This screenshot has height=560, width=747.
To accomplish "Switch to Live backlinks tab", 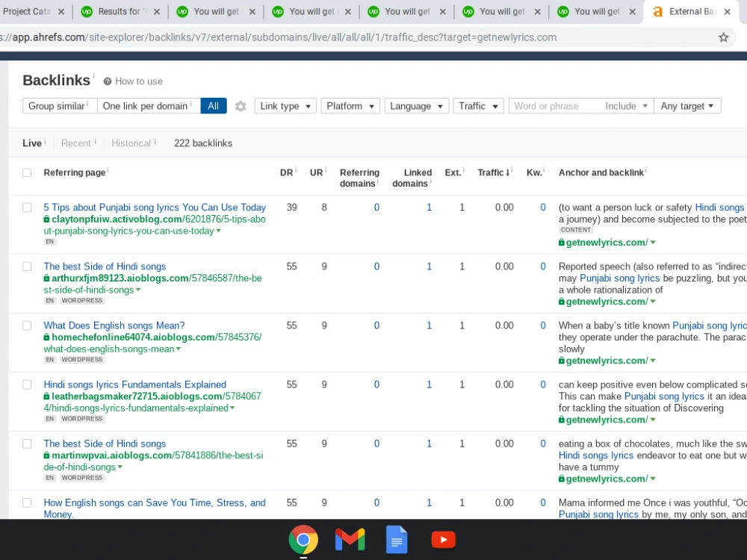I will pyautogui.click(x=32, y=143).
